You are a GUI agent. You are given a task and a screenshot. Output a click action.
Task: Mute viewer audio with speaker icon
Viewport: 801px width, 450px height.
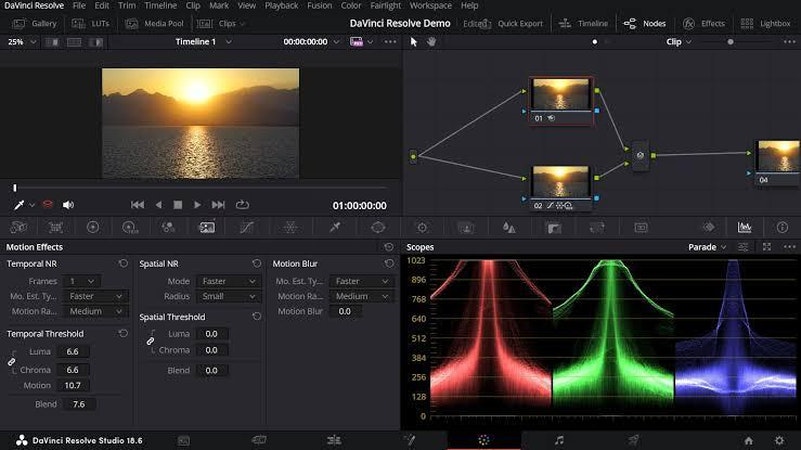[68, 205]
